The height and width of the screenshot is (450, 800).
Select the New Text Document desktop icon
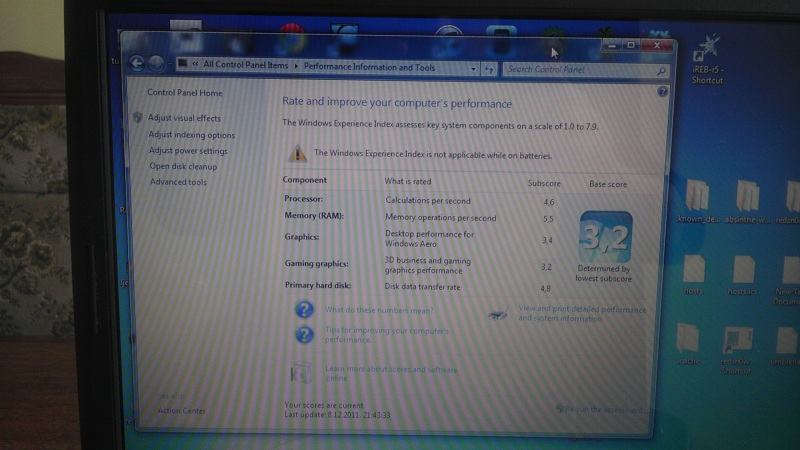click(788, 280)
